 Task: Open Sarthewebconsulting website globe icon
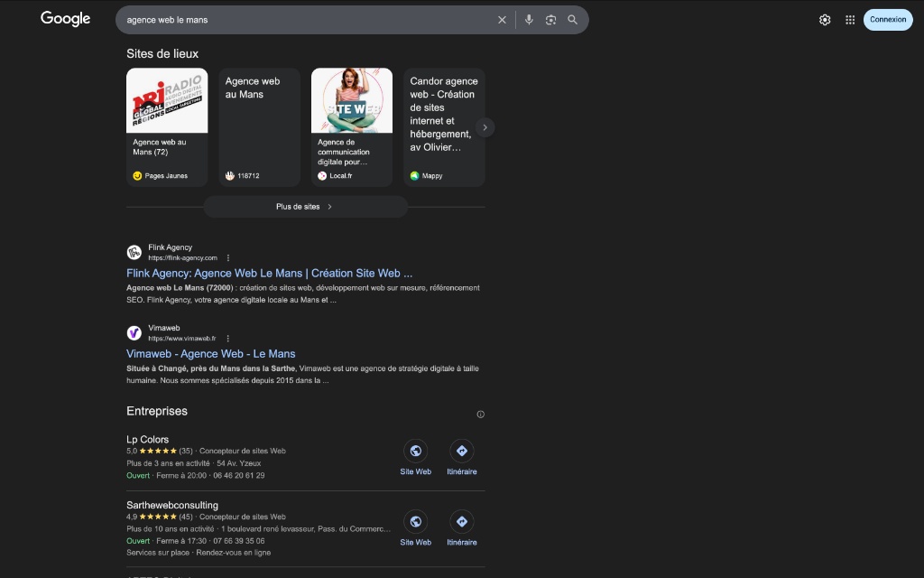pyautogui.click(x=415, y=521)
